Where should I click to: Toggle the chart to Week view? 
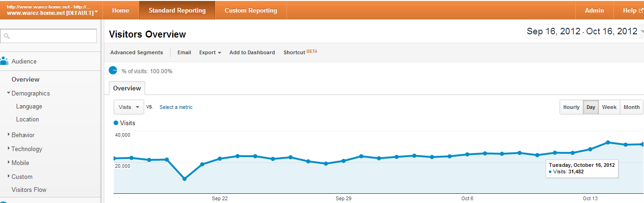609,107
